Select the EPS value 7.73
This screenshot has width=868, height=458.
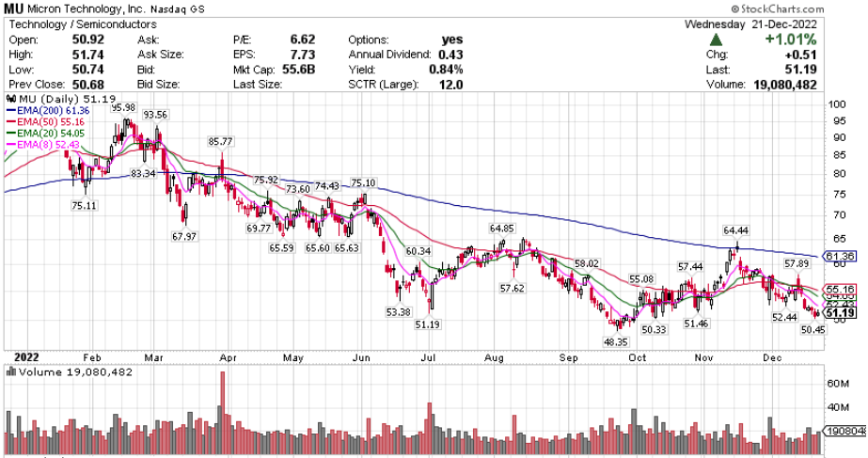click(303, 55)
